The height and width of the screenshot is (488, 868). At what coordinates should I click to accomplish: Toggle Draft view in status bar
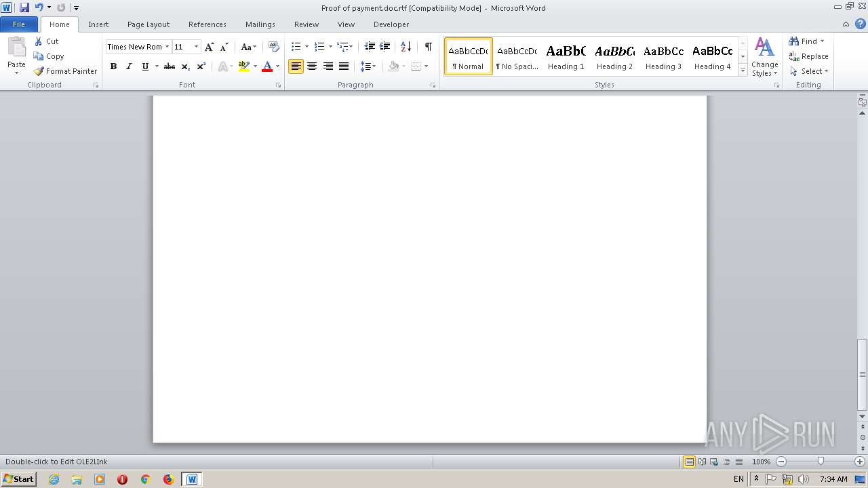(739, 462)
